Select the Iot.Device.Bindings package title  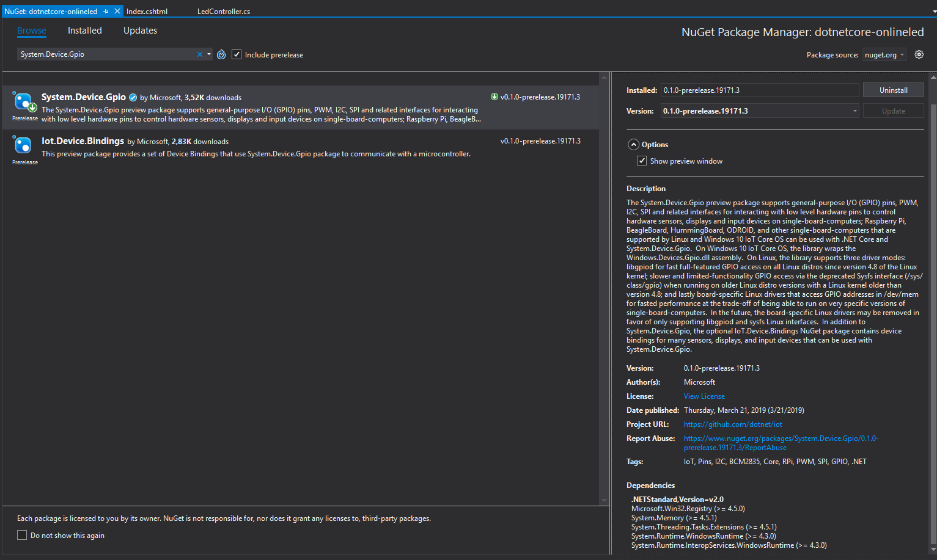(83, 141)
